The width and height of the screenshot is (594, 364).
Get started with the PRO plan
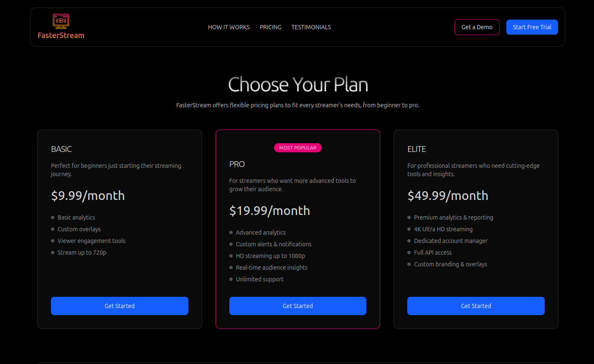(x=297, y=306)
